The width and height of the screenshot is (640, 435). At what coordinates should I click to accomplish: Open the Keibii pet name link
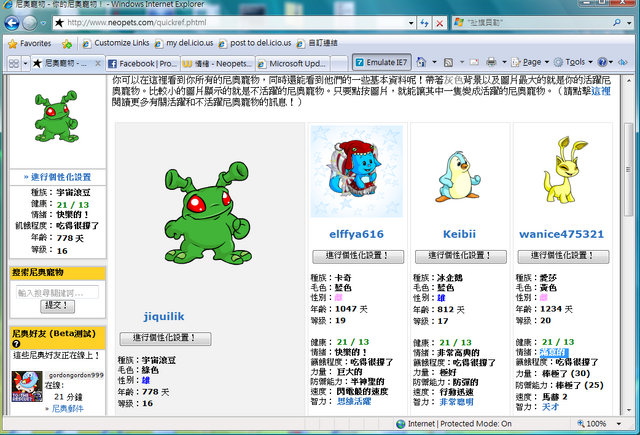(x=460, y=234)
